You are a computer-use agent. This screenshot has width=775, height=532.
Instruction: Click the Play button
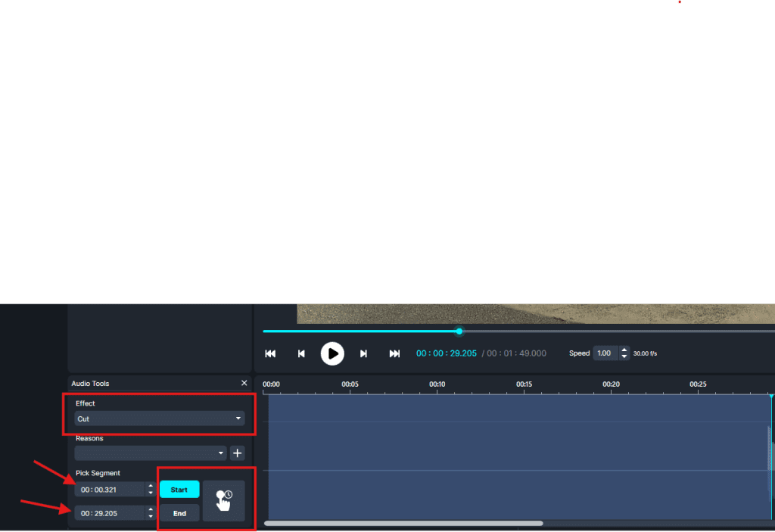(x=332, y=353)
